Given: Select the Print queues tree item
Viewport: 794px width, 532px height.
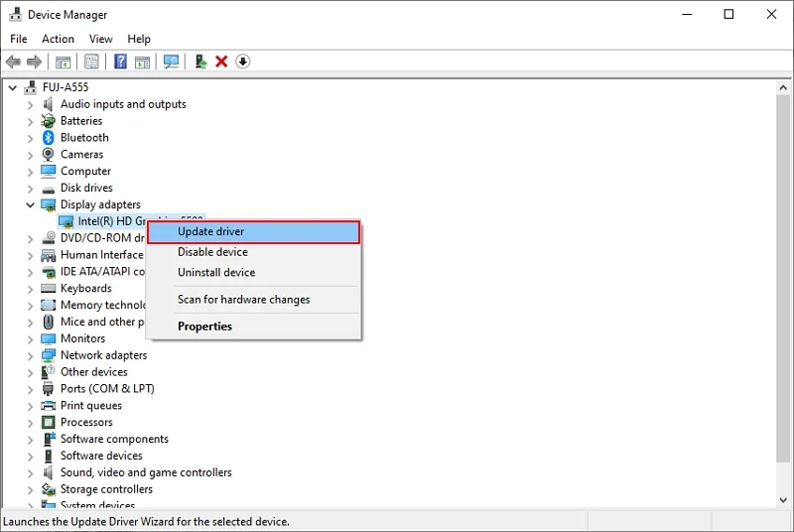Looking at the screenshot, I should pyautogui.click(x=91, y=406).
